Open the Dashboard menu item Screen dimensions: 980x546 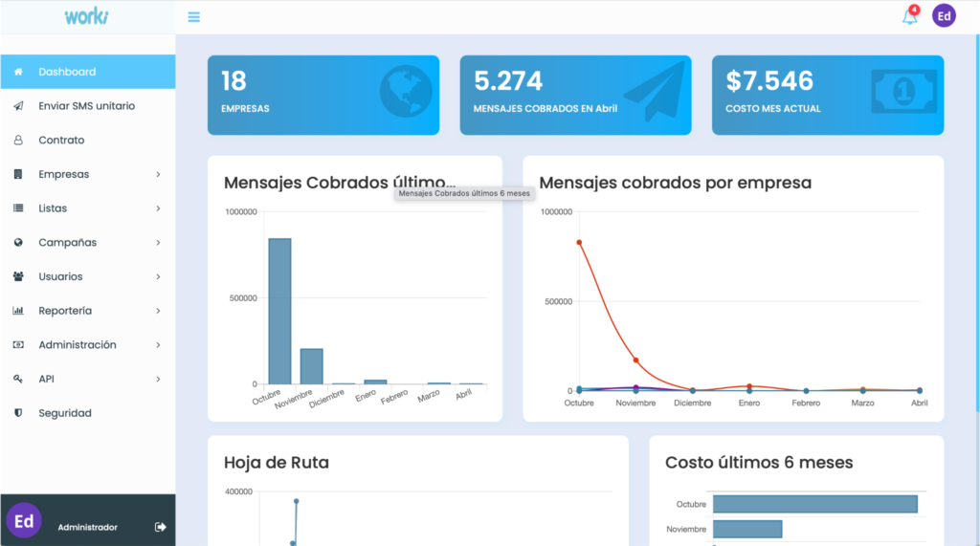[87, 72]
